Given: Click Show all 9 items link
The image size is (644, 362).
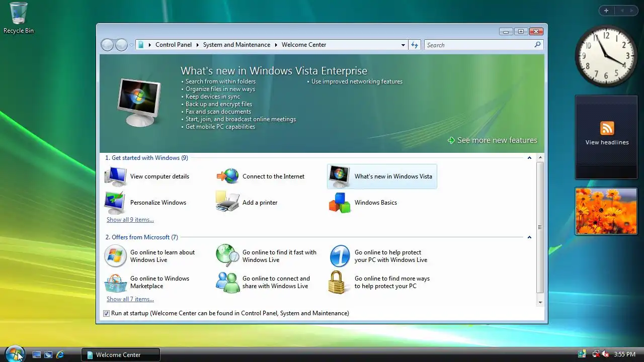Looking at the screenshot, I should [130, 220].
